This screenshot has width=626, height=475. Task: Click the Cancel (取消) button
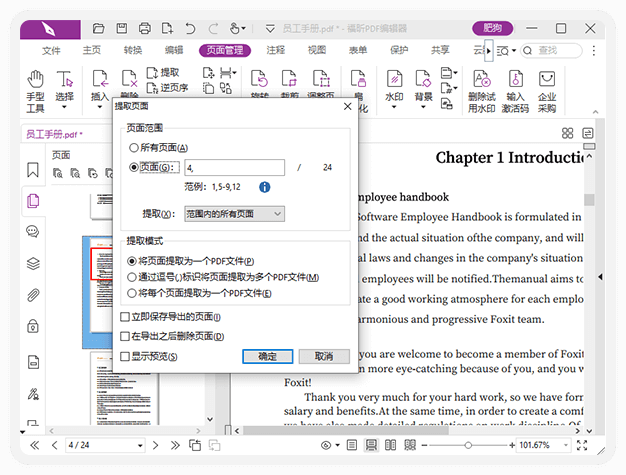coord(324,356)
